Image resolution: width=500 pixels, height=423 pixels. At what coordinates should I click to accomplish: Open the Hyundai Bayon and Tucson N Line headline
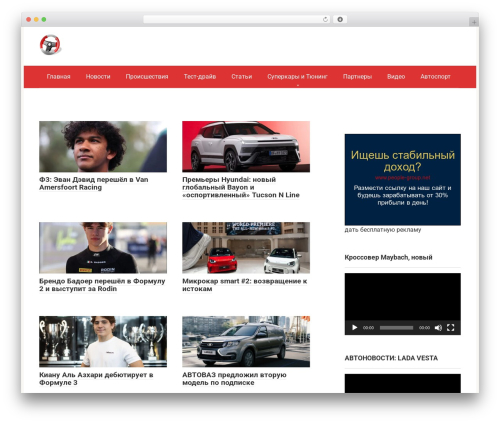click(x=241, y=187)
